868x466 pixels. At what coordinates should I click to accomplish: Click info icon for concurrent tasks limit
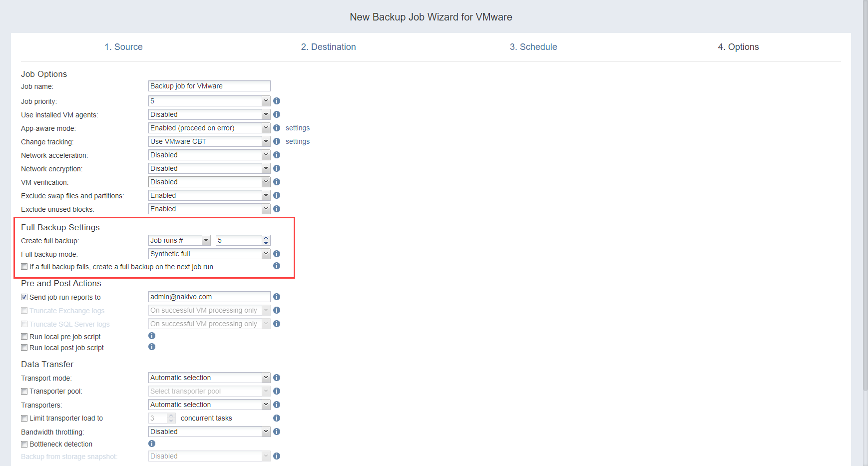coord(277,418)
